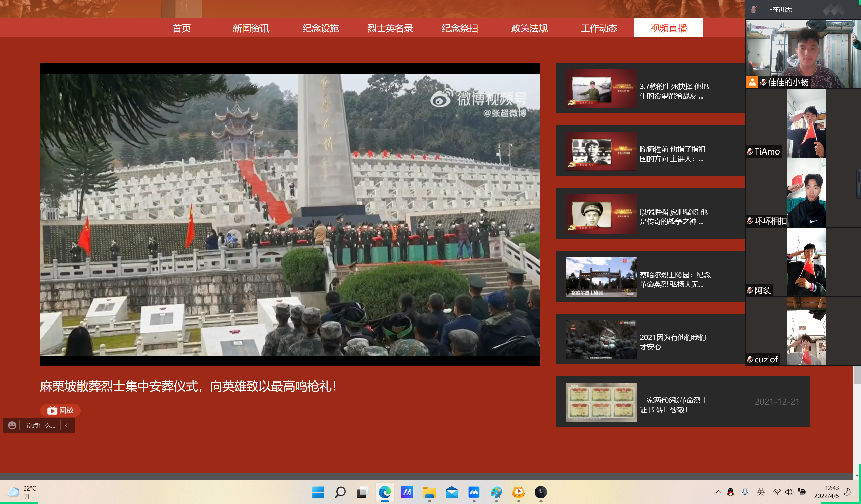861x504 pixels.
Task: Open File Explorer folder icon in taskbar
Action: coord(429,492)
